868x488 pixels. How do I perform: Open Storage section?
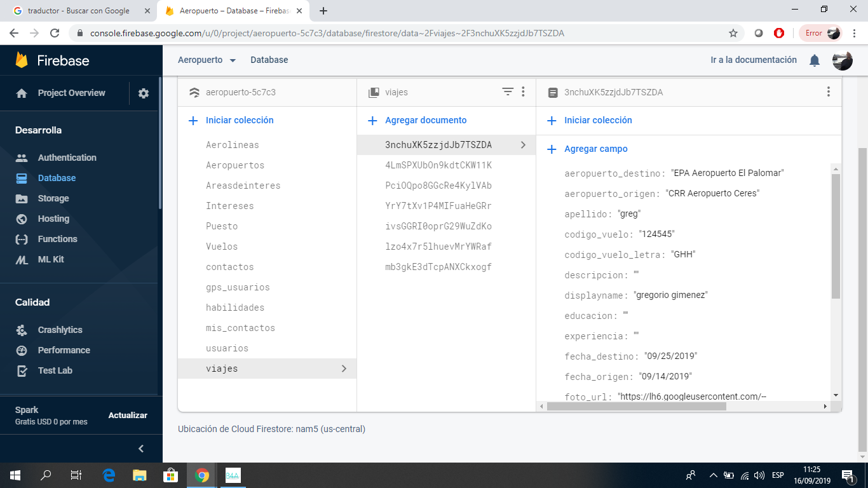[x=53, y=198]
